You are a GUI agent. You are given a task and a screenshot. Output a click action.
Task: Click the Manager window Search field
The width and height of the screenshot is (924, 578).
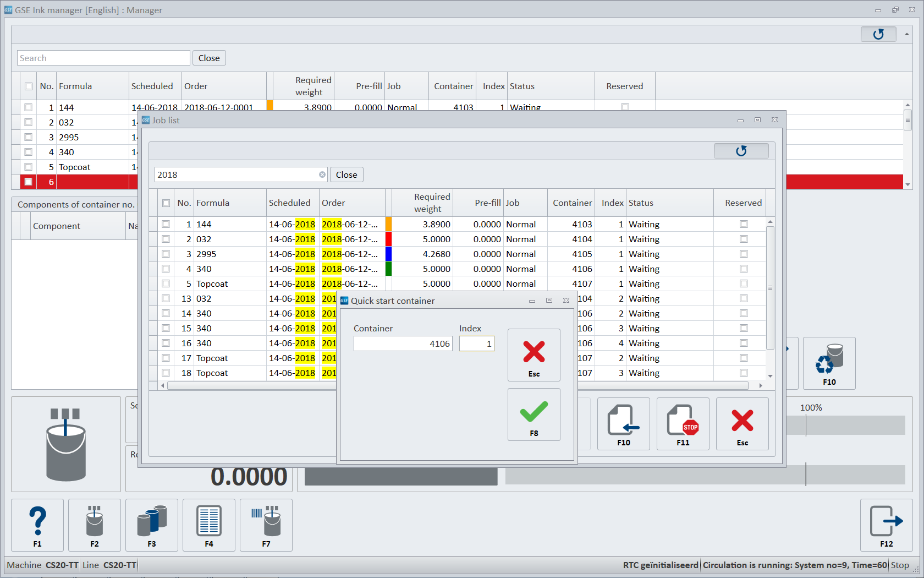(x=103, y=58)
